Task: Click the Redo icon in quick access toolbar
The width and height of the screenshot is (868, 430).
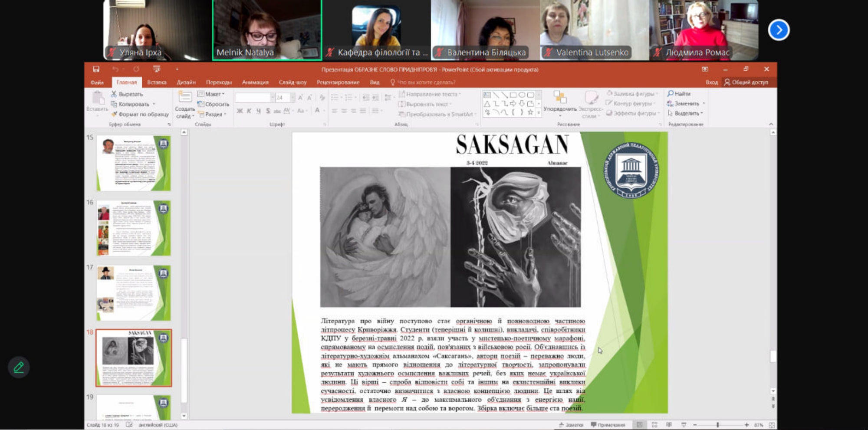Action: click(136, 69)
